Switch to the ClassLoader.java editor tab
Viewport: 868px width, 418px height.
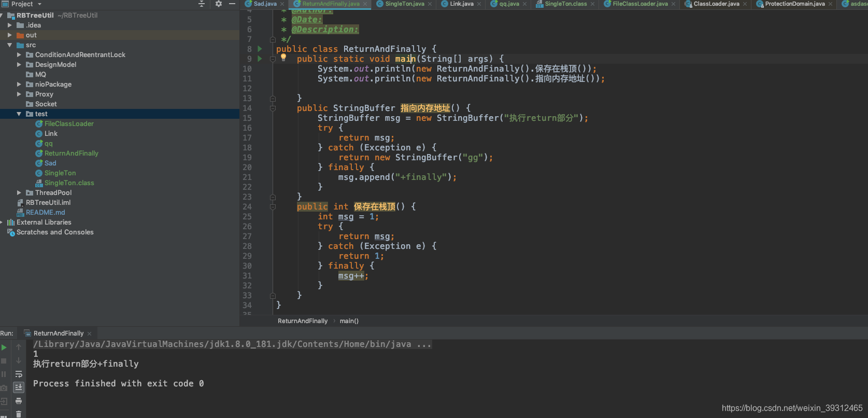716,4
